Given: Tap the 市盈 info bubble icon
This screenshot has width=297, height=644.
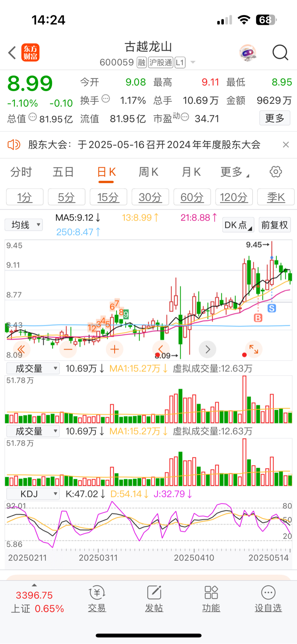Looking at the screenshot, I should [x=185, y=117].
